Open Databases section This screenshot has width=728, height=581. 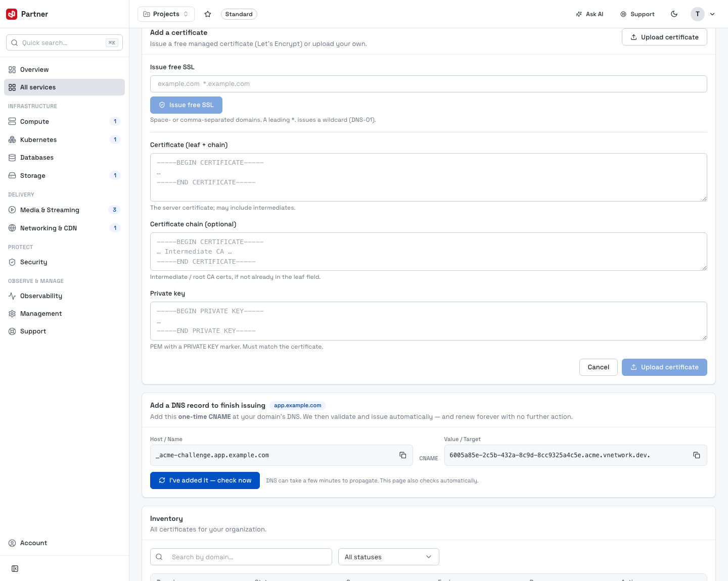click(64, 158)
